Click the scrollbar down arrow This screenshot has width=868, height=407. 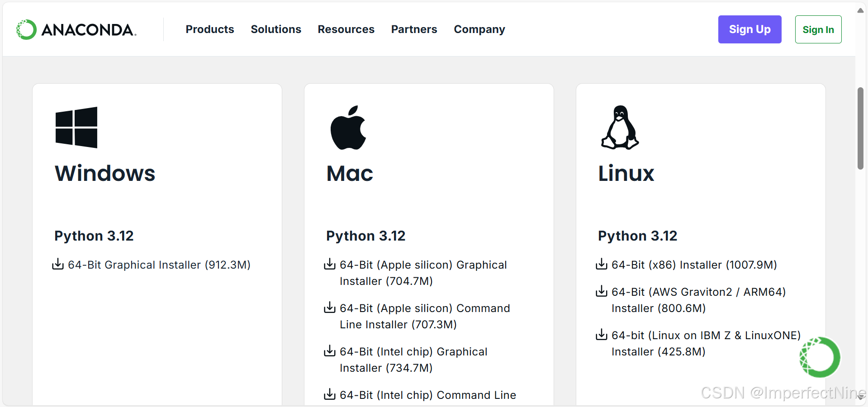point(860,397)
